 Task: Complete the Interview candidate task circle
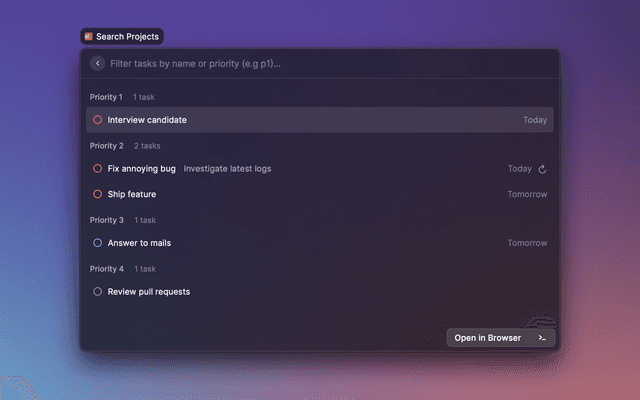click(97, 120)
